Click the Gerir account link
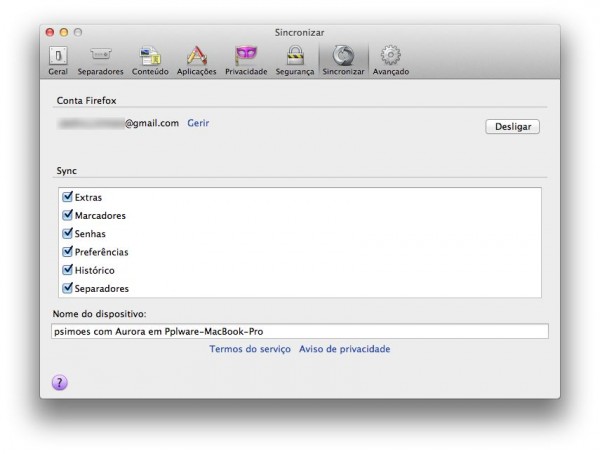 click(198, 123)
